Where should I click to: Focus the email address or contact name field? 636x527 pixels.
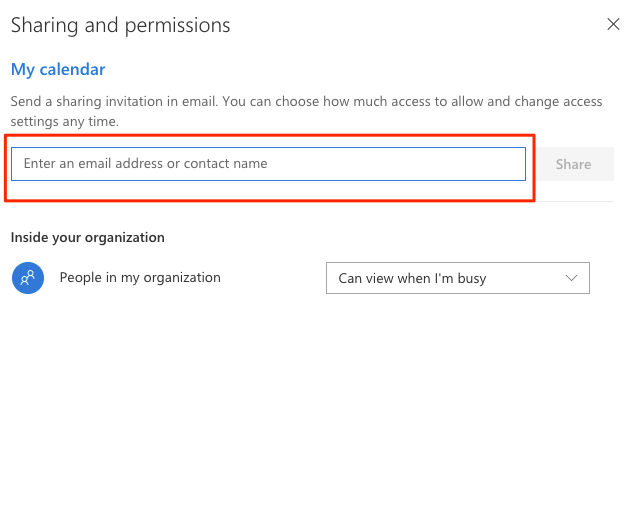[x=268, y=164]
